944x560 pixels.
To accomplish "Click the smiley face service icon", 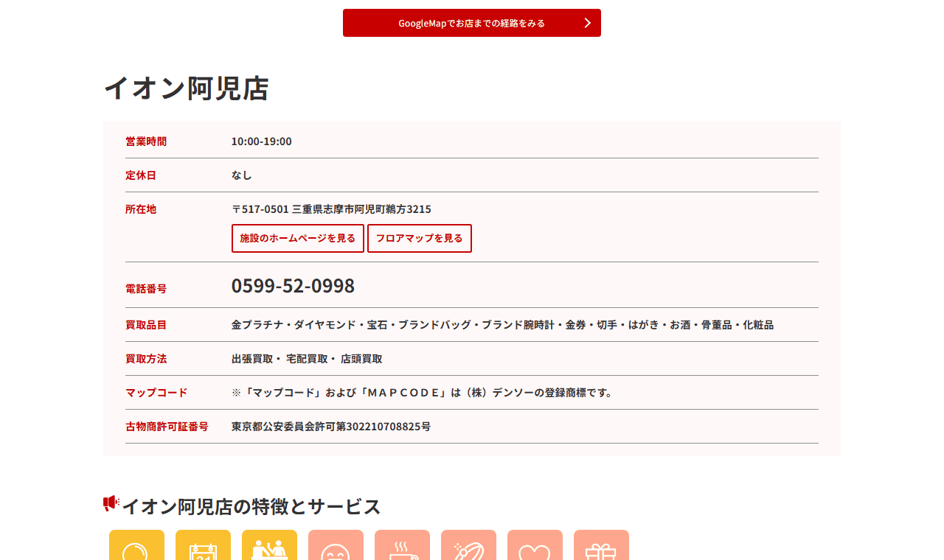I will [336, 545].
